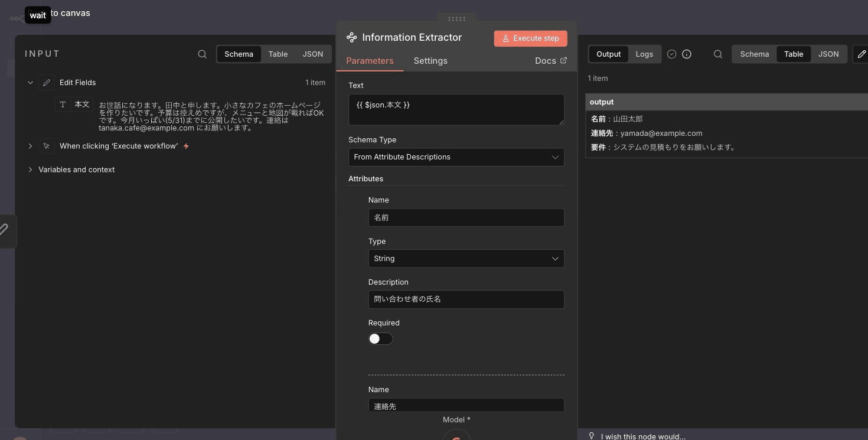Click the lightbulb feedback icon
Screen dimensions: 868x440
click(592, 436)
